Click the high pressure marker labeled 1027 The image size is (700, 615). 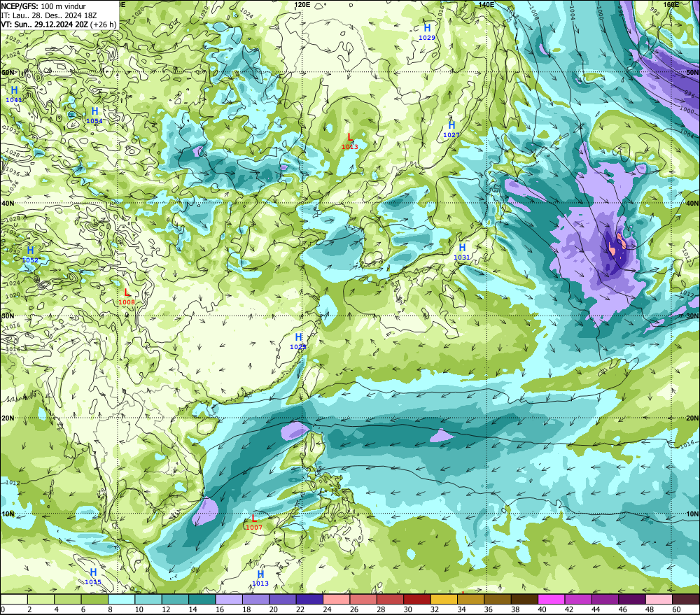[x=451, y=125]
